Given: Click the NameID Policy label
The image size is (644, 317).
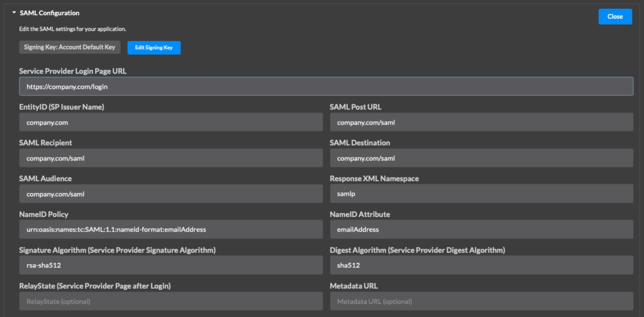Looking at the screenshot, I should tap(43, 214).
